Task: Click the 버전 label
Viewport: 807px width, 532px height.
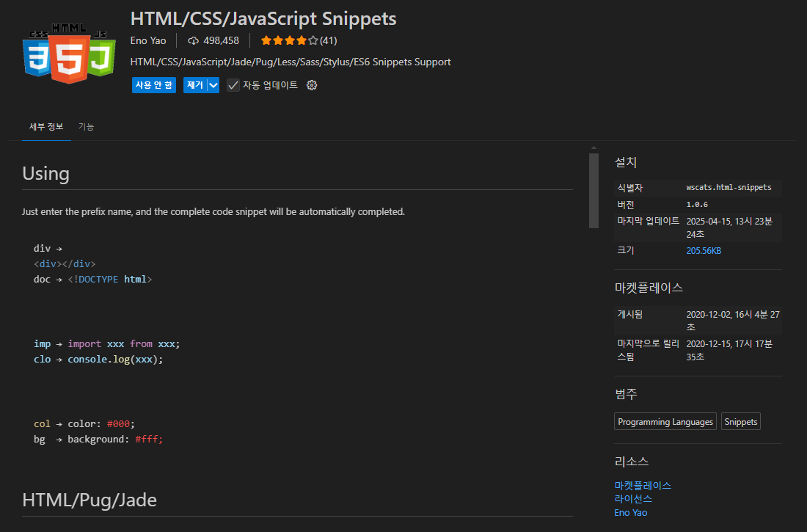Action: coord(626,205)
